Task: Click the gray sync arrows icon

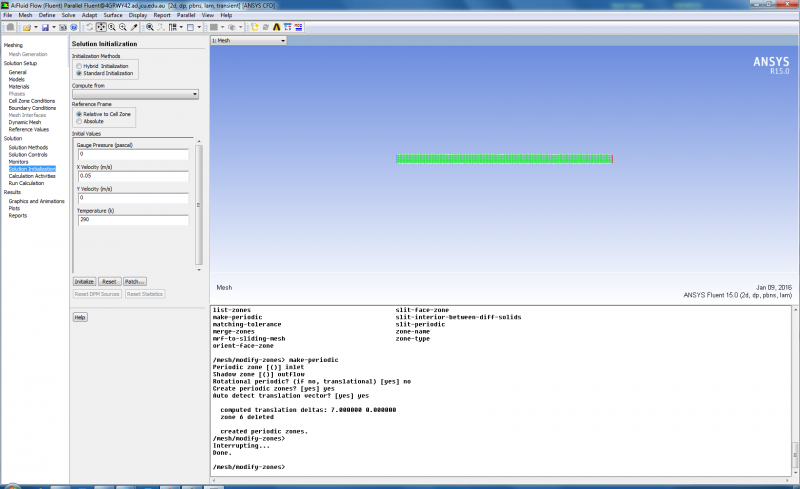Action: click(266, 27)
